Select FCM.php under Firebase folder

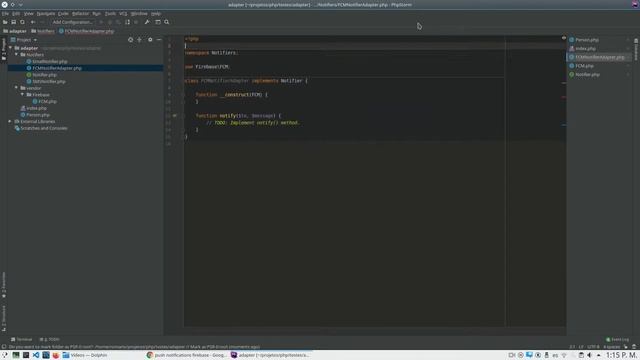[44, 101]
